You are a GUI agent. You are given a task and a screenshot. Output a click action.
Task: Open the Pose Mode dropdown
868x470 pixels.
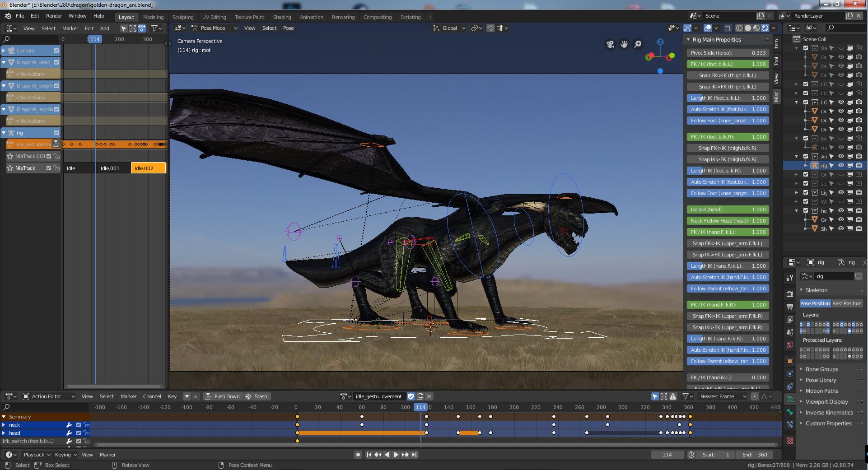(x=213, y=28)
